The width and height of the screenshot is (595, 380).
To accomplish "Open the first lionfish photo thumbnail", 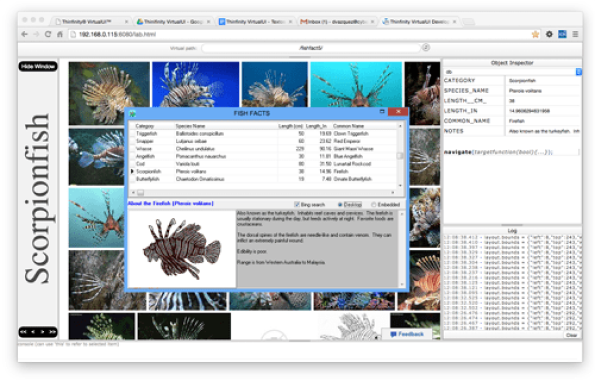I will click(x=109, y=93).
